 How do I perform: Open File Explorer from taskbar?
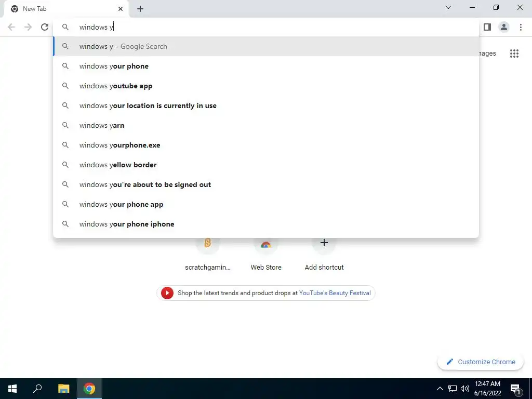coord(63,389)
